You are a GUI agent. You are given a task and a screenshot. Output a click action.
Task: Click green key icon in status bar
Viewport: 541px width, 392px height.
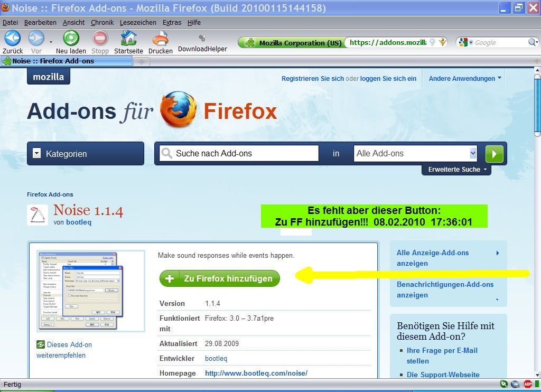pyautogui.click(x=503, y=384)
